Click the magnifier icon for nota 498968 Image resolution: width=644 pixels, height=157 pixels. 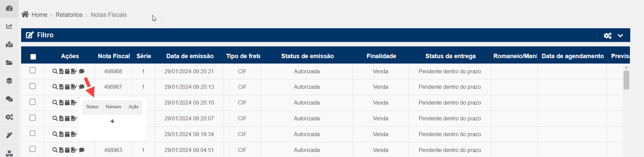[x=55, y=71]
